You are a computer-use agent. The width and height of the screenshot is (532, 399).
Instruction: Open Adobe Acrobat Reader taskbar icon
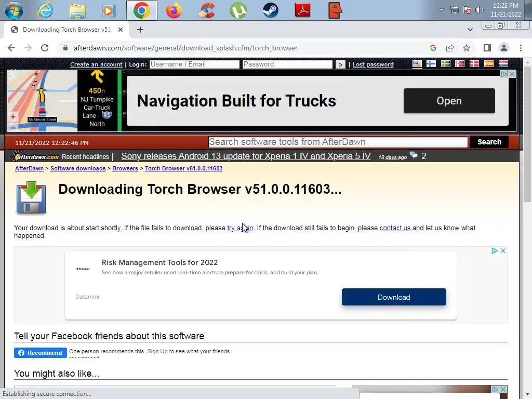pos(303,10)
